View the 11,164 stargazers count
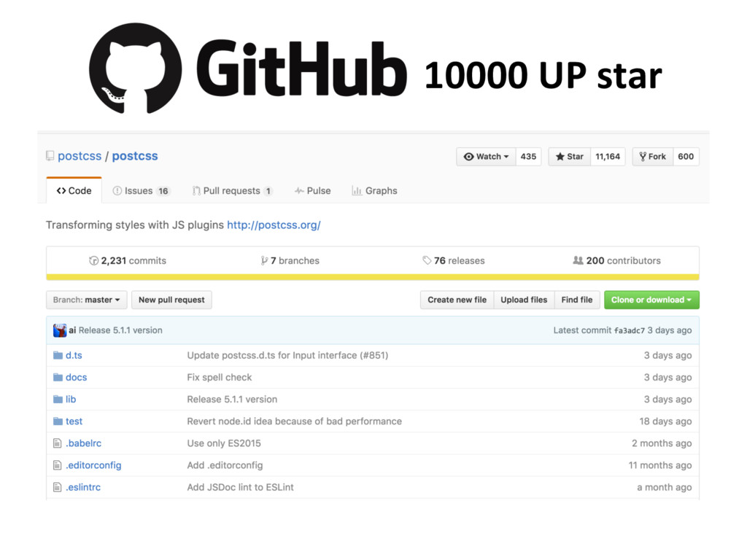The height and width of the screenshot is (560, 747). [608, 156]
